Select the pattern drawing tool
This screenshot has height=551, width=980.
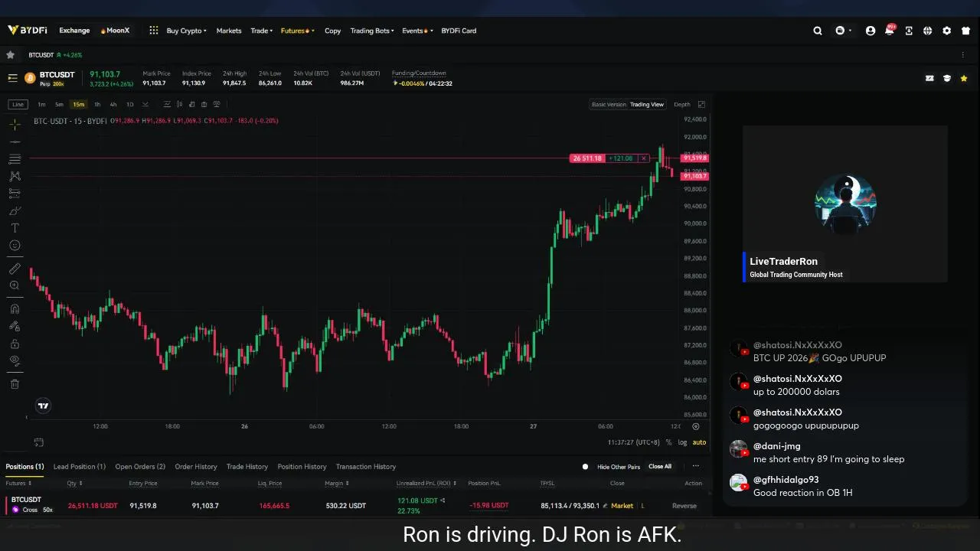(15, 176)
